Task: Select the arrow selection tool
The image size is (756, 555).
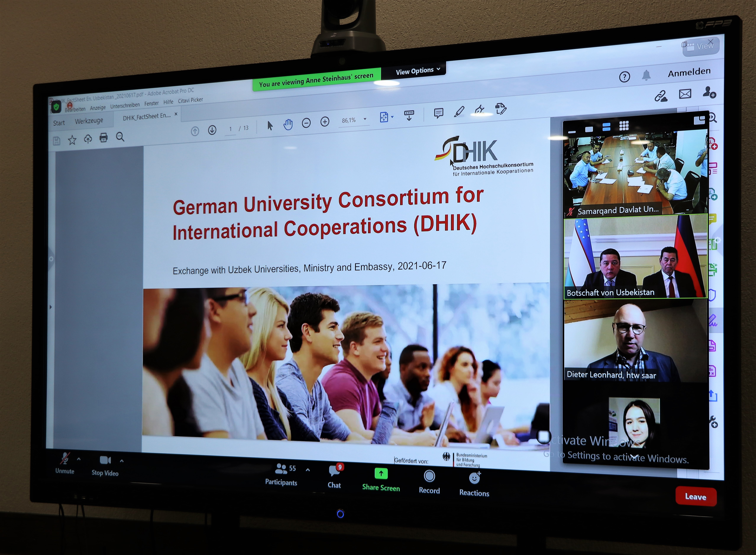Action: pos(270,126)
